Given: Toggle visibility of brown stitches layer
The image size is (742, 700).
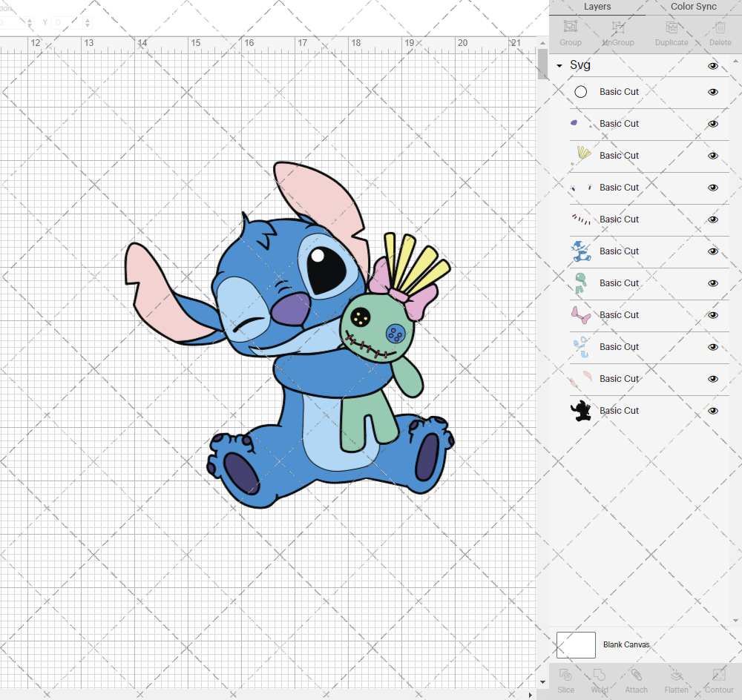Looking at the screenshot, I should coord(712,219).
